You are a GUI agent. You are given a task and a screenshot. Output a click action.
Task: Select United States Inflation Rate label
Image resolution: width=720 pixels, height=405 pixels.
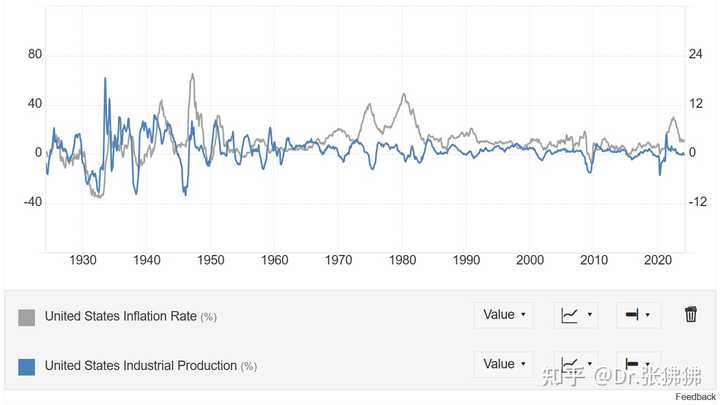121,316
